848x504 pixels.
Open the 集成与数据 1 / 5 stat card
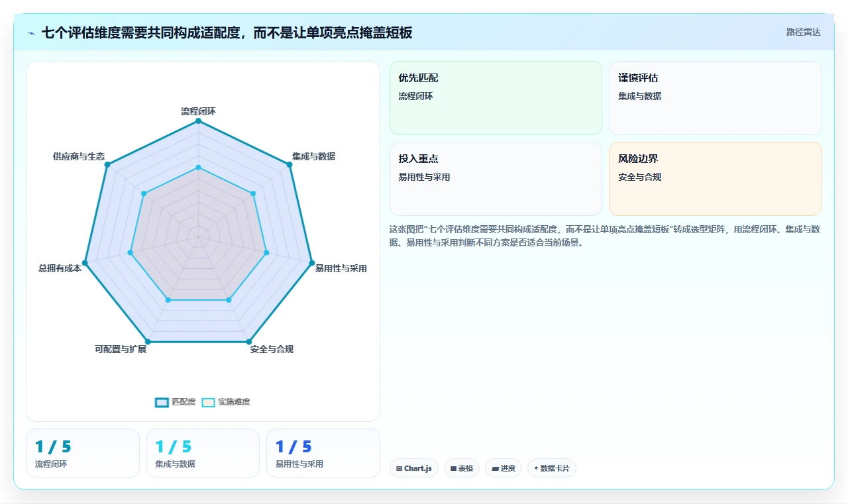[203, 453]
